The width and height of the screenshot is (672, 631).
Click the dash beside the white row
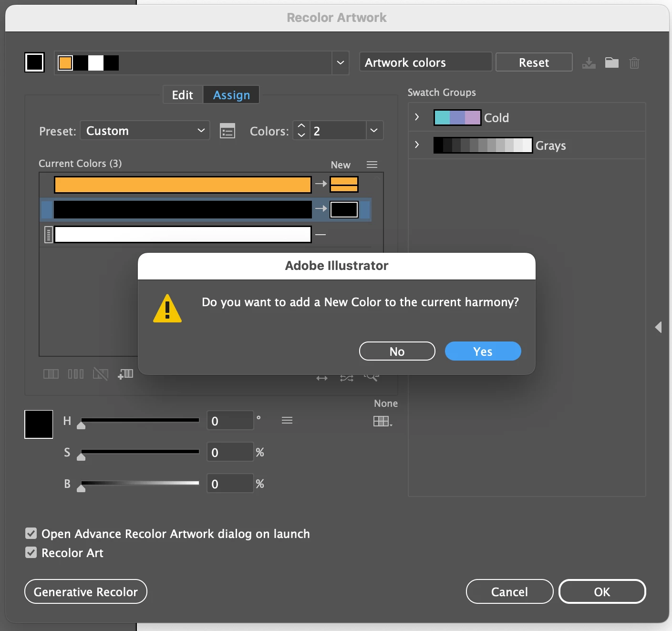pyautogui.click(x=320, y=234)
